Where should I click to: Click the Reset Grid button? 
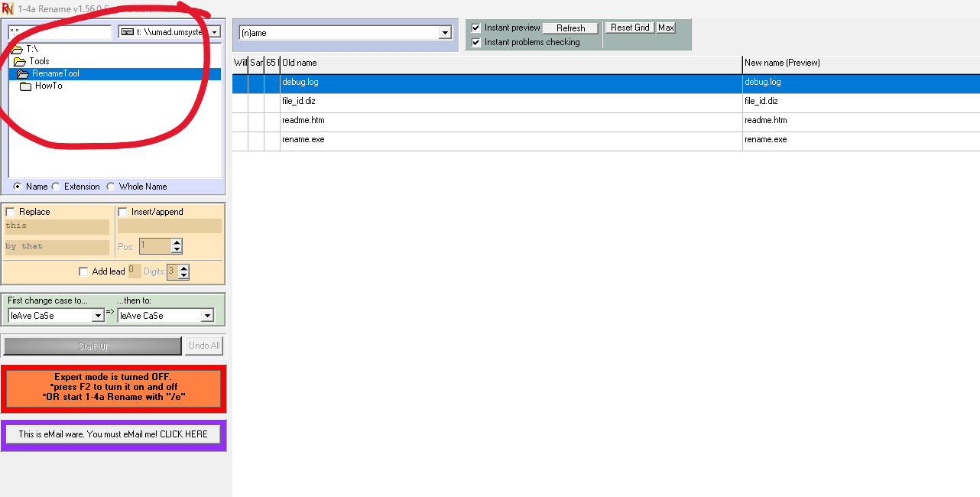click(630, 28)
